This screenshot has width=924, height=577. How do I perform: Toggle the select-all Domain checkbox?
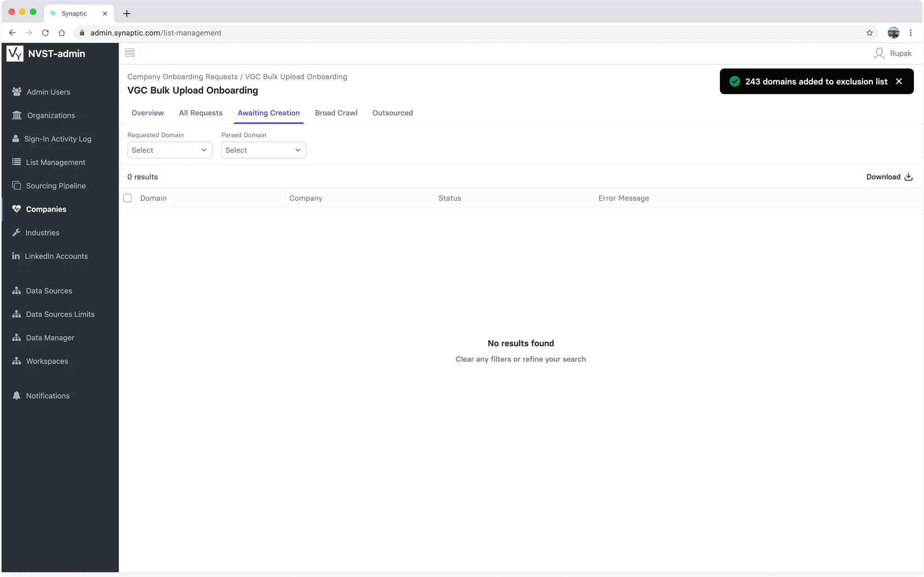pos(128,198)
